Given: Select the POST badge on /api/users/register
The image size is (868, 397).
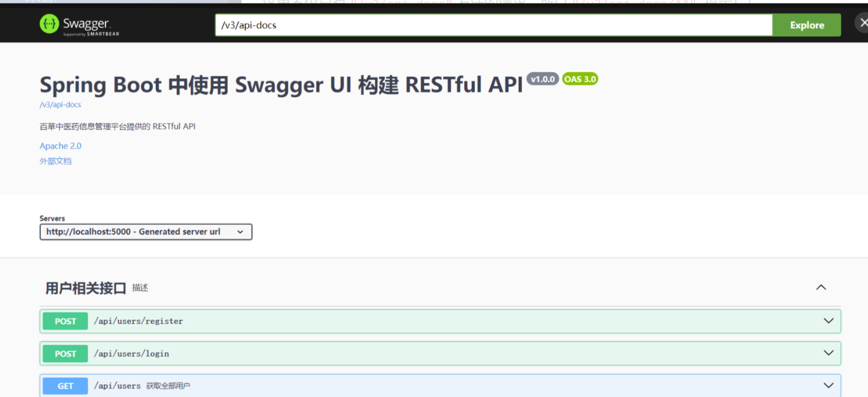Looking at the screenshot, I should tap(64, 321).
